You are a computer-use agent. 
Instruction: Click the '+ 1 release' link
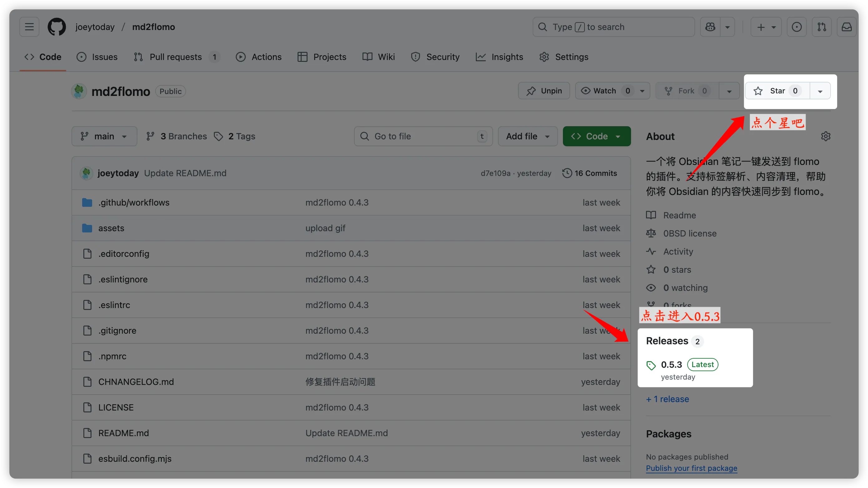(667, 399)
